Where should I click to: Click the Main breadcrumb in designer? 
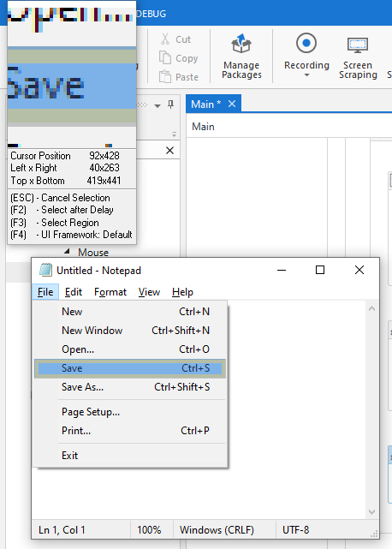(x=203, y=127)
